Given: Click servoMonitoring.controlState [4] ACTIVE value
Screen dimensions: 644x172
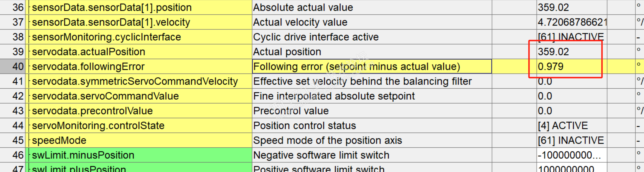Looking at the screenshot, I should click(x=563, y=126).
